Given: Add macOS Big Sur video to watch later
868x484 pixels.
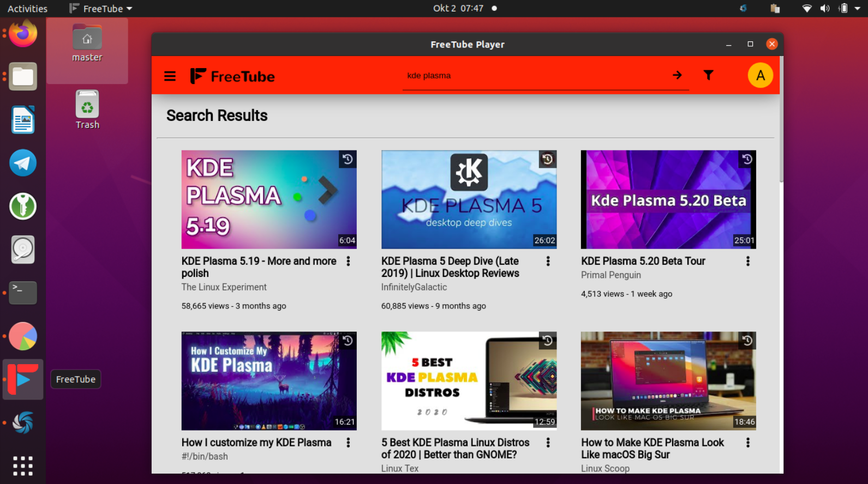Looking at the screenshot, I should pos(747,341).
